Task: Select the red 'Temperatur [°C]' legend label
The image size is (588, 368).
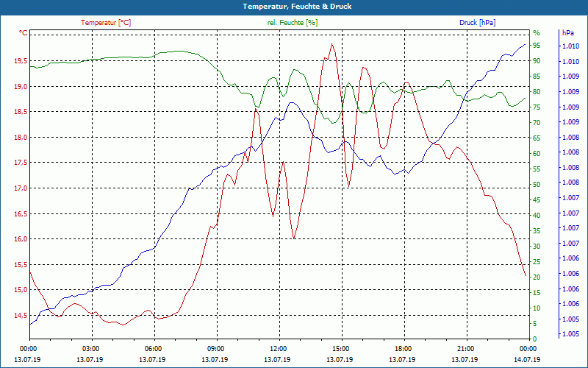Action: 106,23
